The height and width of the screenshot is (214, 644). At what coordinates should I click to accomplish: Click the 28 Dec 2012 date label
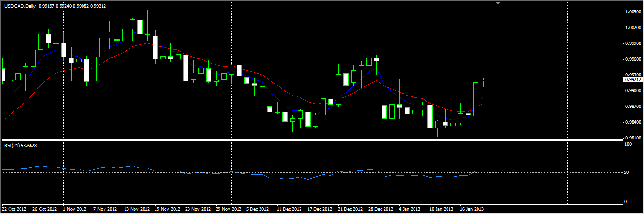tap(381, 209)
